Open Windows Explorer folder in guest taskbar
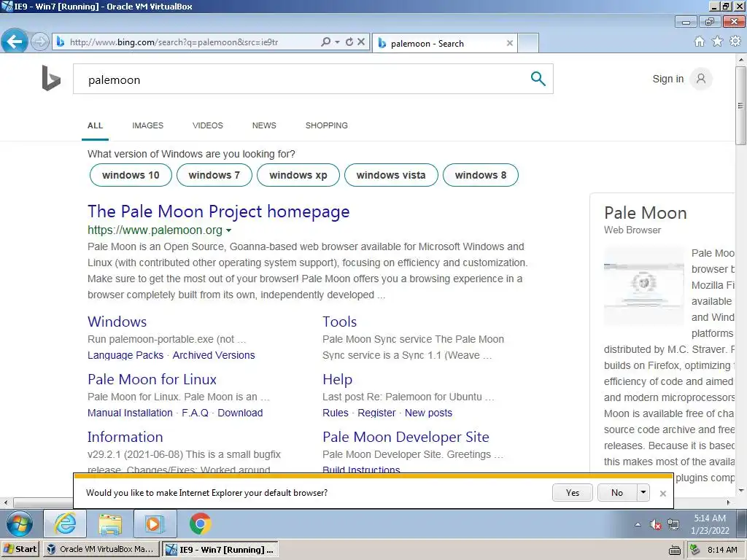 [110, 524]
